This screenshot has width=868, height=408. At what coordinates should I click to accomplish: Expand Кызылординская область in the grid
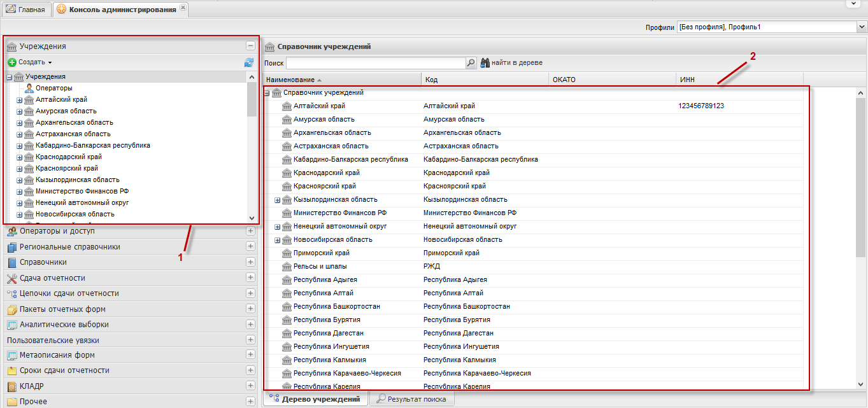(x=277, y=200)
